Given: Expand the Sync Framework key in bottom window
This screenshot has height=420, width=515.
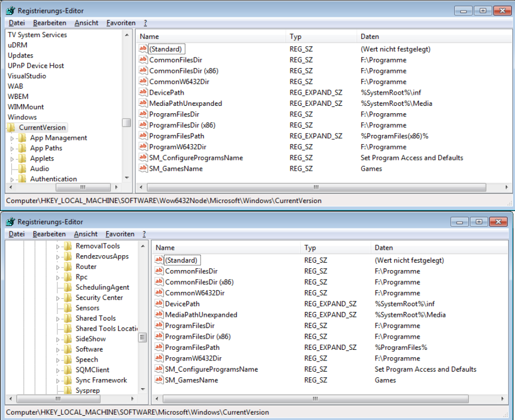Looking at the screenshot, I should 58,381.
